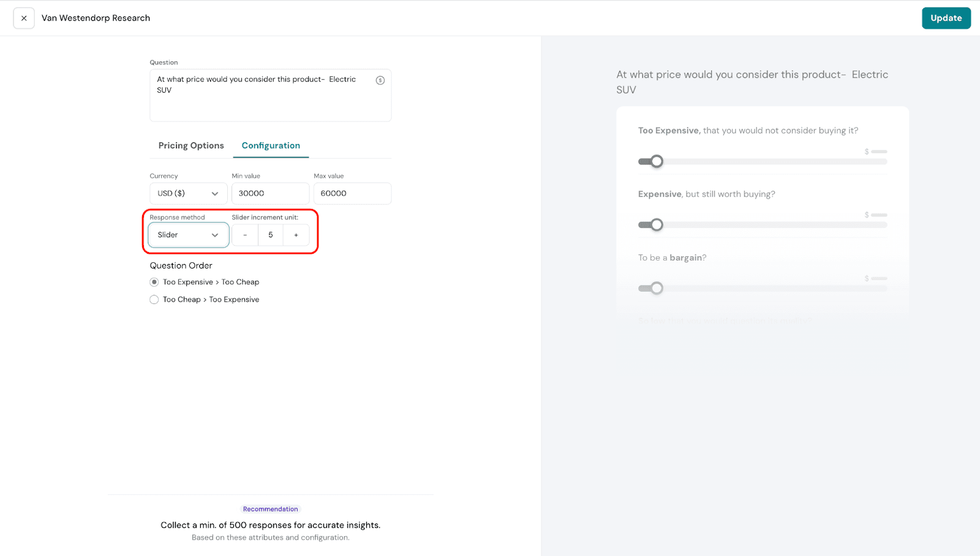Switch to the Pricing Options tab
The height and width of the screenshot is (556, 980).
[x=191, y=145]
